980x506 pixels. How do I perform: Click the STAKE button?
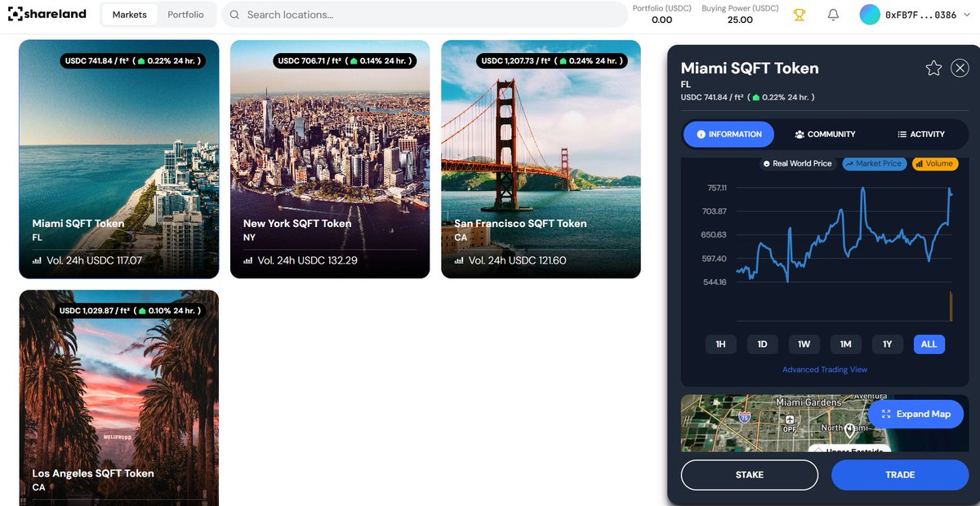click(x=749, y=475)
